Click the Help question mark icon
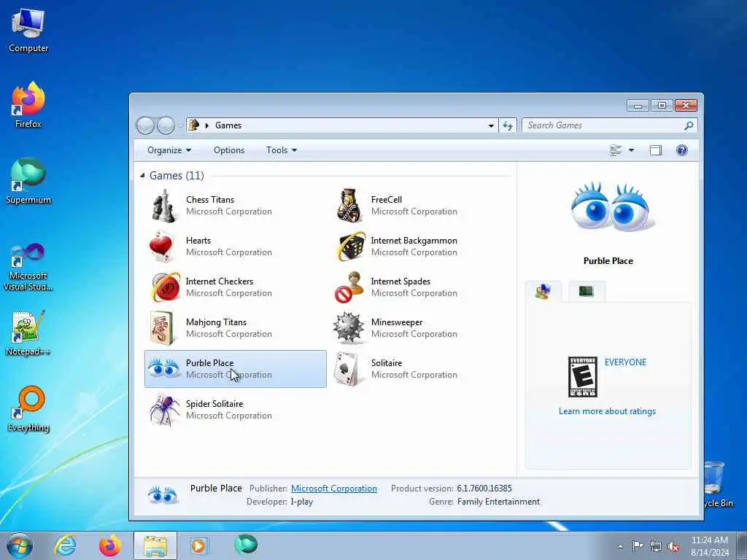The image size is (747, 560). tap(682, 150)
